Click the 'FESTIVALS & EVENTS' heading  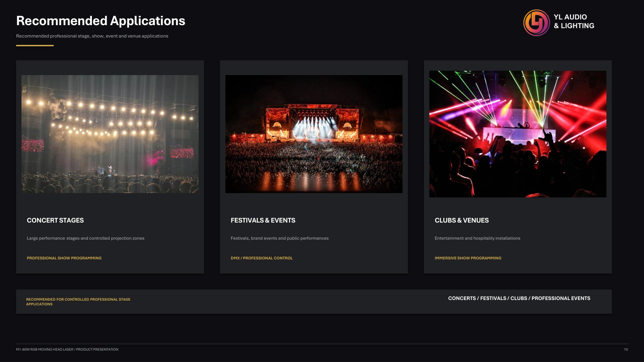pyautogui.click(x=263, y=220)
